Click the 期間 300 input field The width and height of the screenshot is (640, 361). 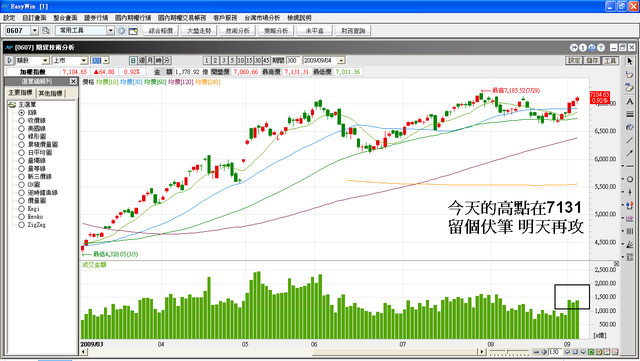(x=293, y=60)
